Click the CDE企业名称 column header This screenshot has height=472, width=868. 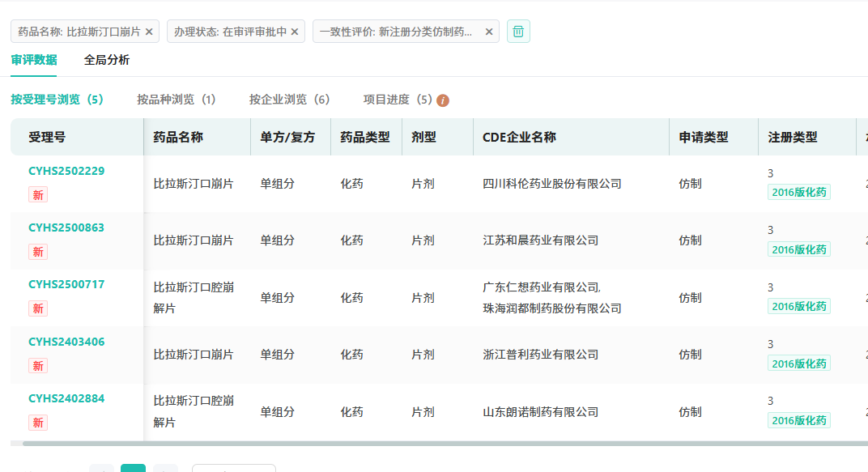click(x=519, y=137)
